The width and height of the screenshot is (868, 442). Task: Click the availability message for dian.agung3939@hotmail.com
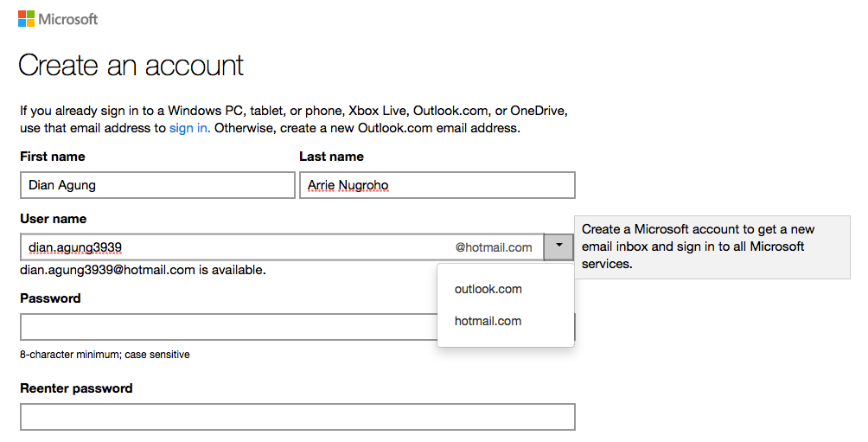[143, 270]
